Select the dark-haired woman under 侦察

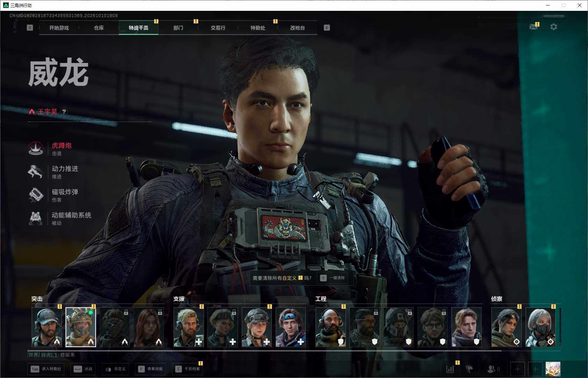click(506, 327)
